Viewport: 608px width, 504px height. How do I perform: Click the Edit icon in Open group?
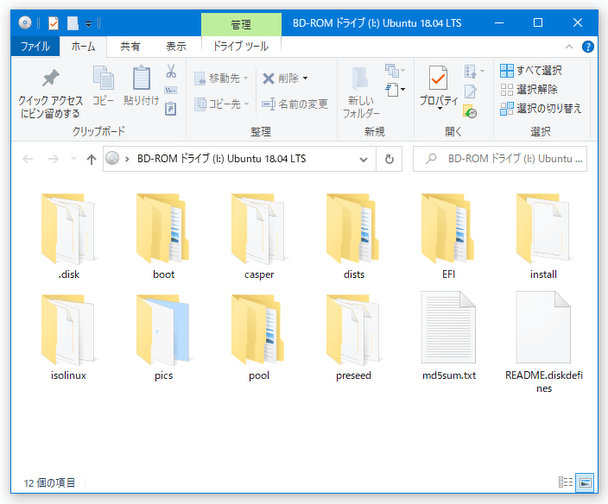pos(470,91)
